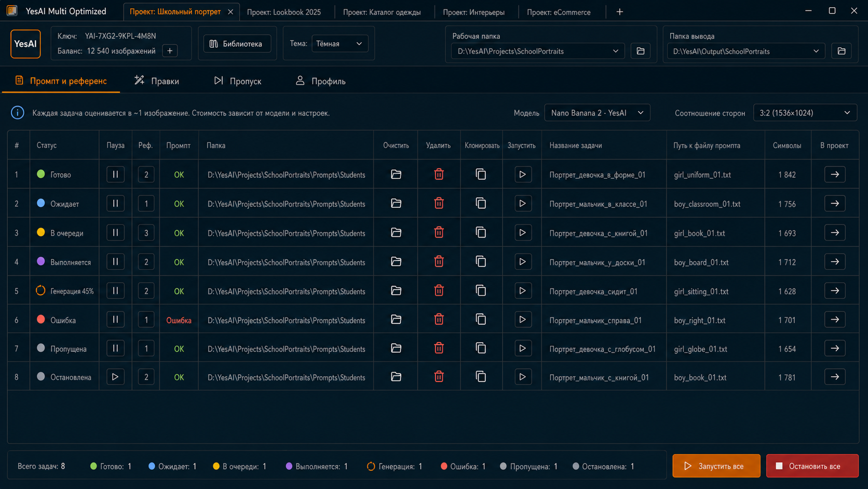This screenshot has height=489, width=868.
Task: Switch to project tab Lookbook 2025
Action: point(284,12)
